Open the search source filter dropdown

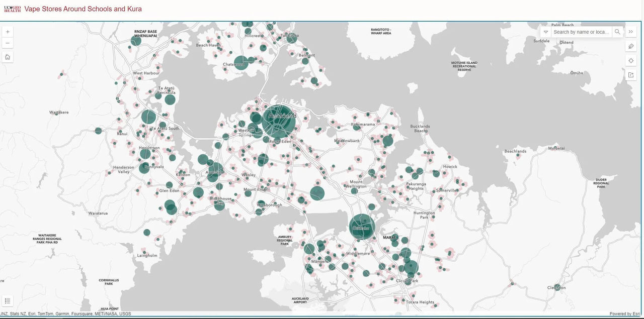[x=545, y=32]
